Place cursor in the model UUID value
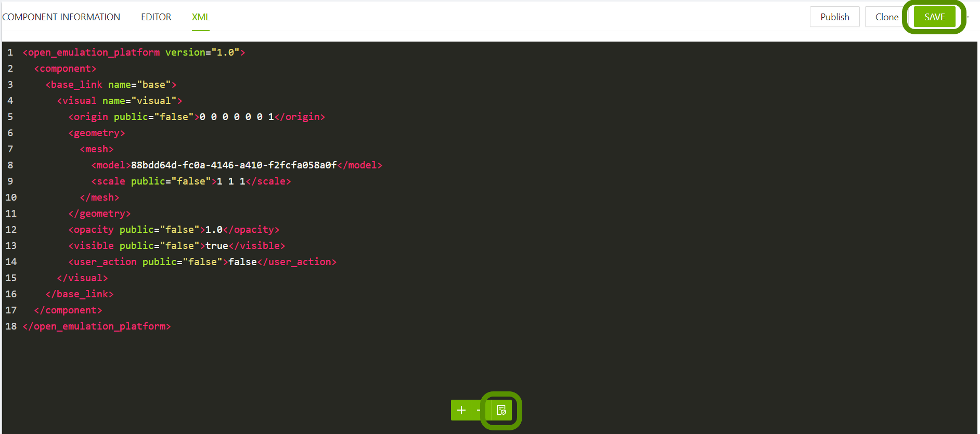Image resolution: width=980 pixels, height=434 pixels. (234, 165)
